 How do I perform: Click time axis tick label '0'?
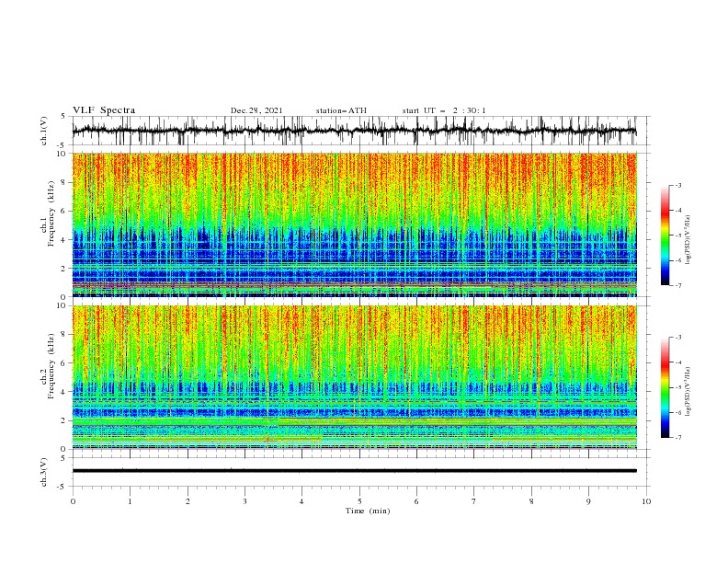[73, 501]
